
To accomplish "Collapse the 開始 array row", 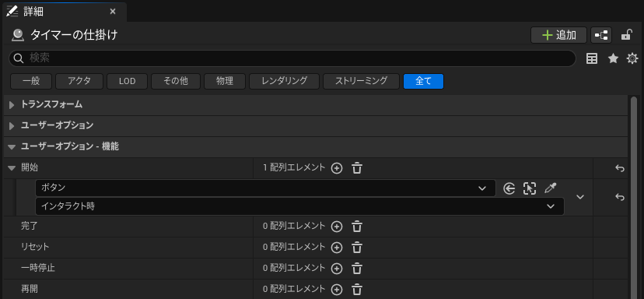I will pos(12,168).
